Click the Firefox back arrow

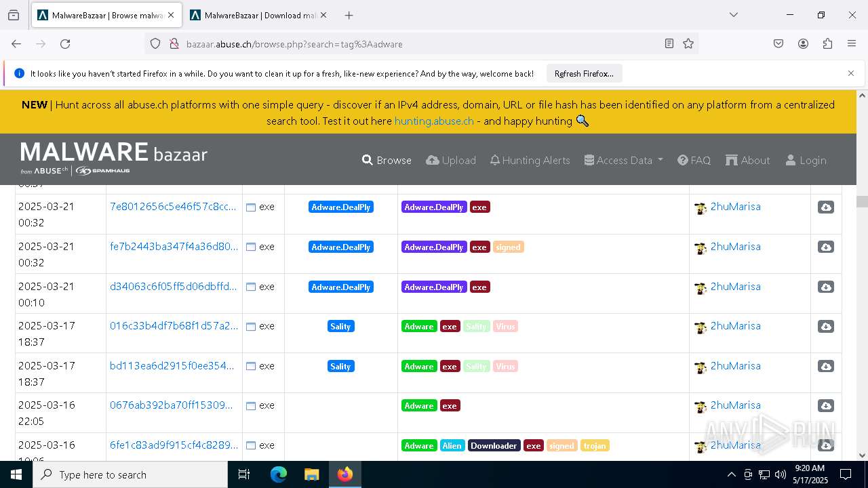pos(16,43)
